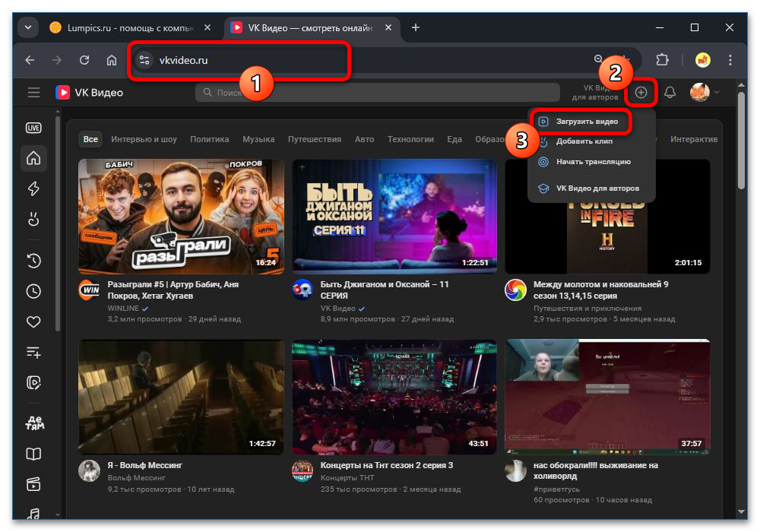Open the Я - Вольф Мессинг thumbnail

(181, 397)
